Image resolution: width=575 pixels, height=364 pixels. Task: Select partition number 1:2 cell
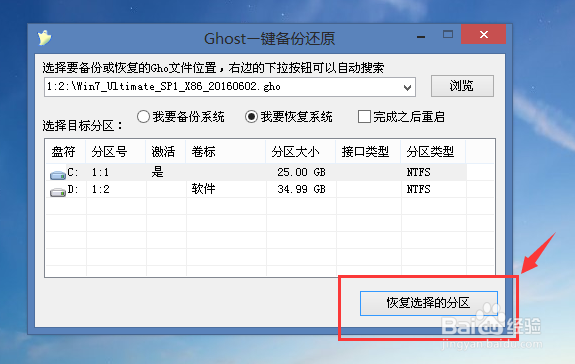tap(100, 189)
